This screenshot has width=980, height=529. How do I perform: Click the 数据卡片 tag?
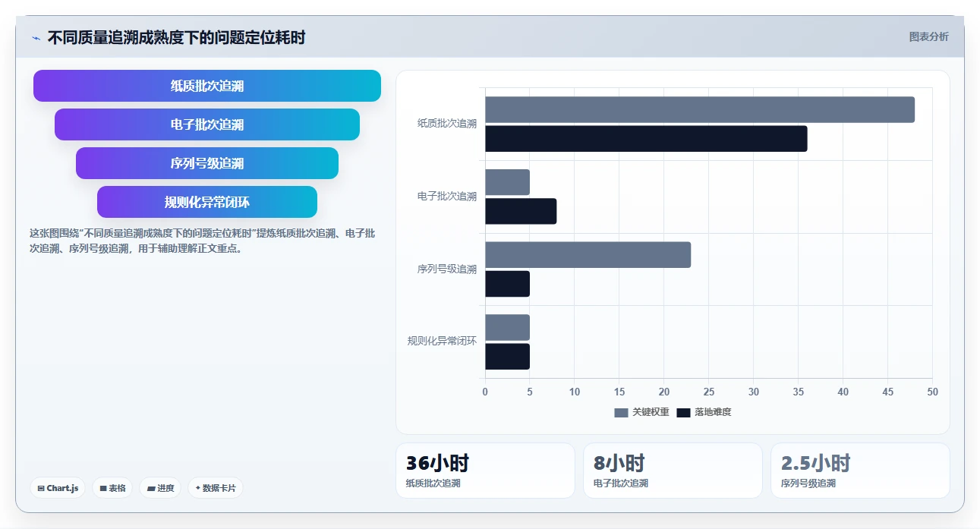[216, 488]
